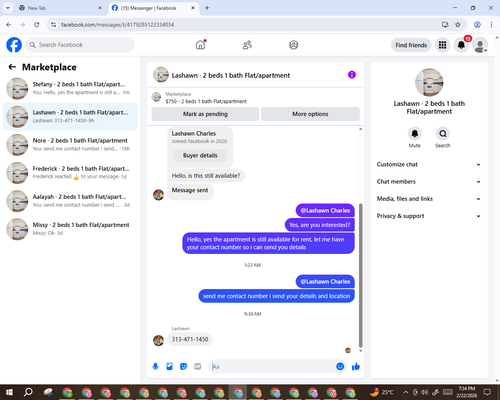Focus the Search Facebook field
The width and height of the screenshot is (500, 400).
80,45
